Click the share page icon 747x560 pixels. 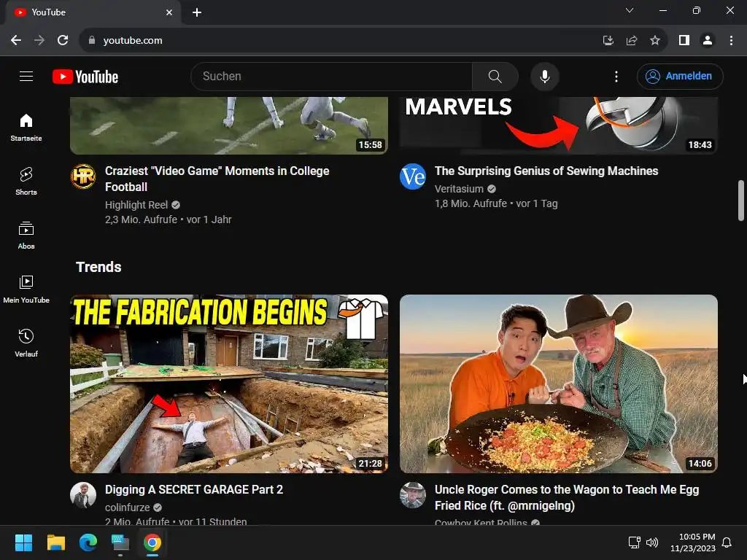coord(632,41)
